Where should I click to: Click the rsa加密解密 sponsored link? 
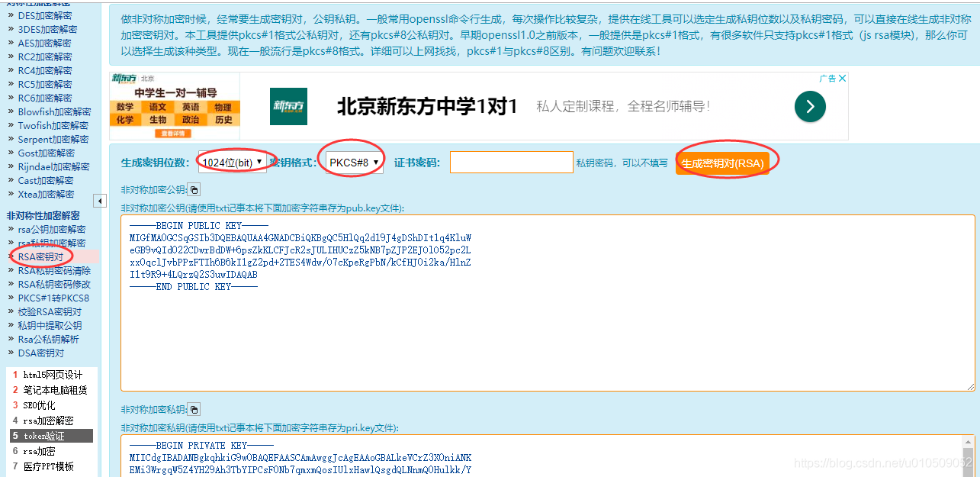click(48, 421)
